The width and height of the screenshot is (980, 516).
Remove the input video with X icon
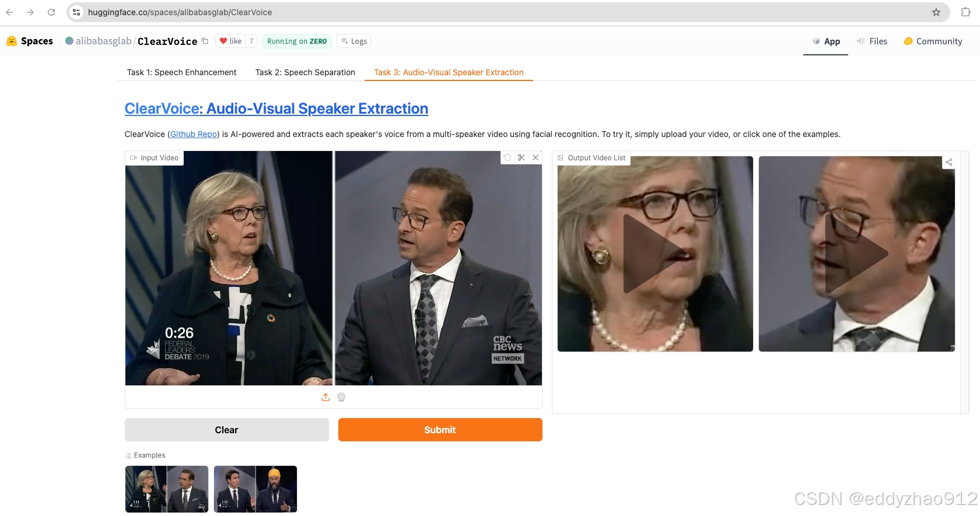(x=535, y=157)
